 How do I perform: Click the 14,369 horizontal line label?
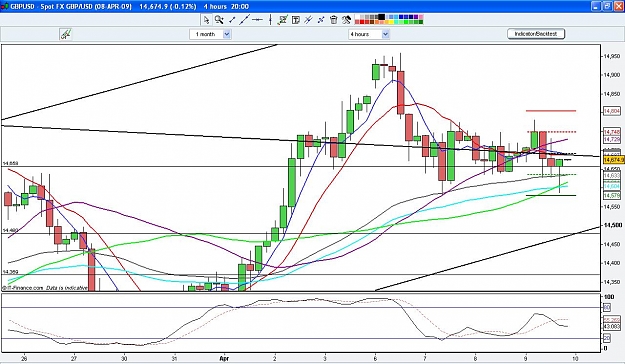coord(10,272)
